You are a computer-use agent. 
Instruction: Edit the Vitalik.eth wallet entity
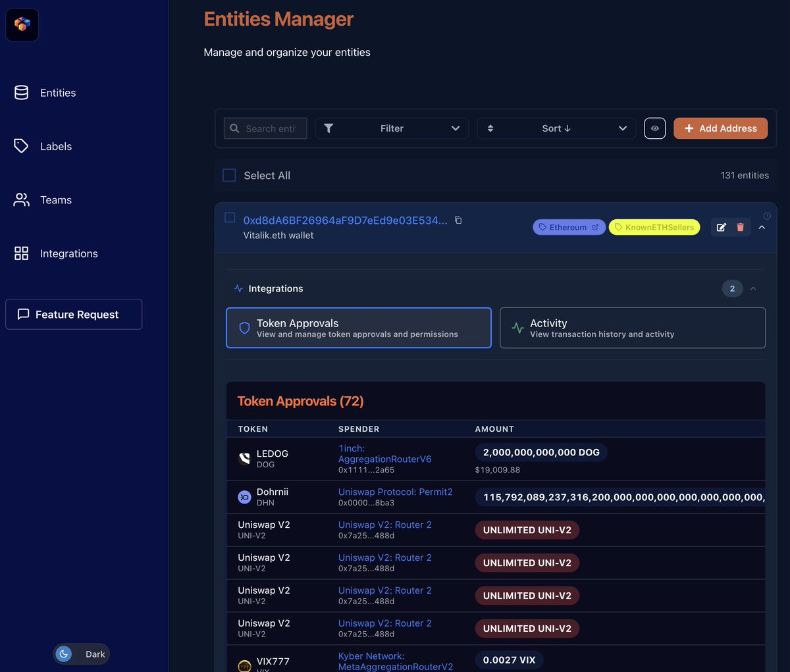(721, 227)
